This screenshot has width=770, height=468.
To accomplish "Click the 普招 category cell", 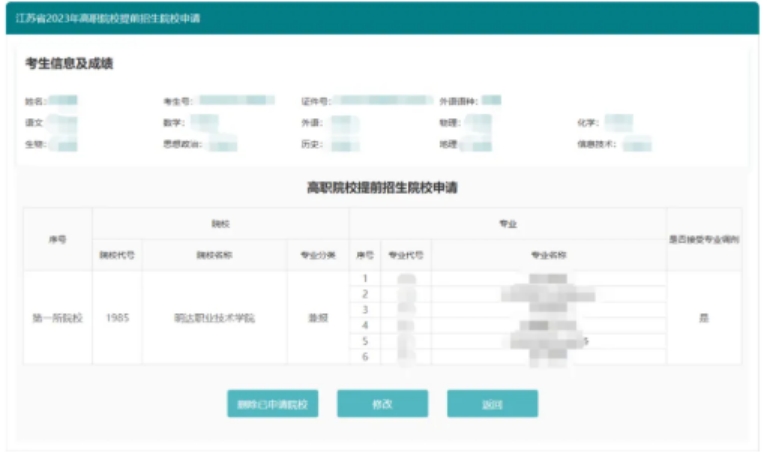I will pos(317,318).
